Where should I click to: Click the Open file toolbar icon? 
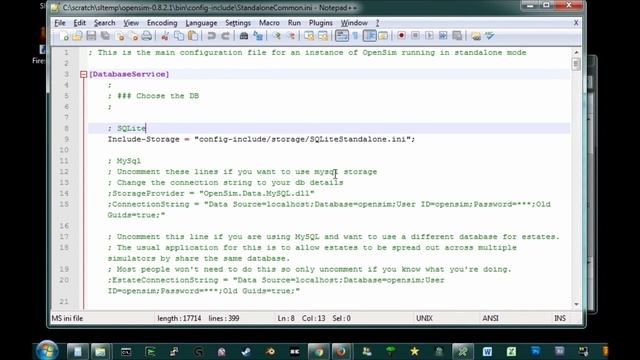[x=77, y=36]
